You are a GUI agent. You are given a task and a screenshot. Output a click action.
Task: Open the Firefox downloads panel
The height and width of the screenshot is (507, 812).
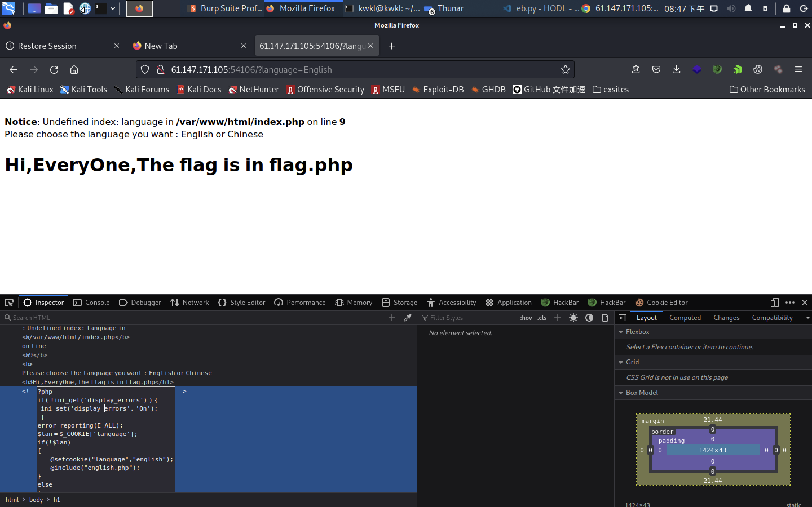tap(676, 69)
